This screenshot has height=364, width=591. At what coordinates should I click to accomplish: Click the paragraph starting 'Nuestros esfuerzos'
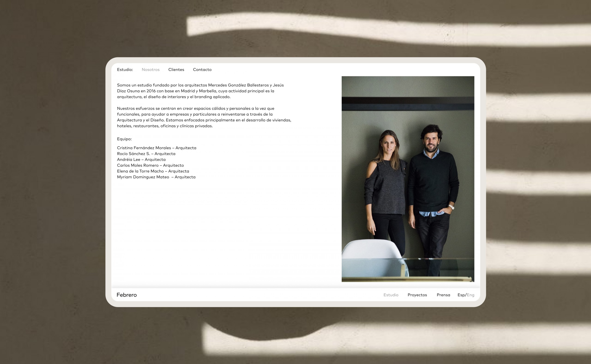204,117
